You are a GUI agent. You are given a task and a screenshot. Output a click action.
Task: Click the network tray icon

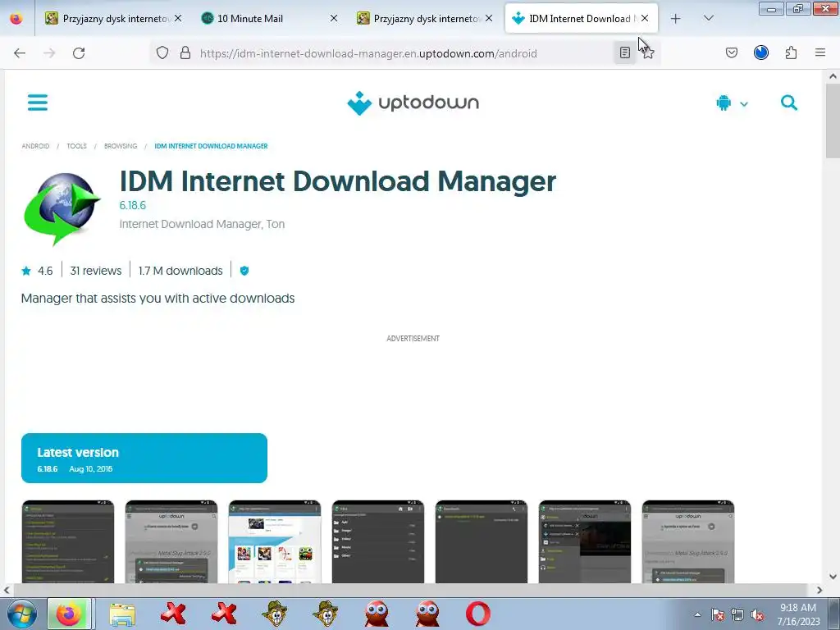tap(737, 615)
